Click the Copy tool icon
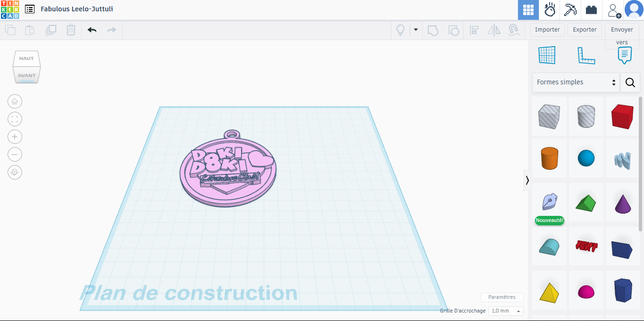 click(10, 30)
